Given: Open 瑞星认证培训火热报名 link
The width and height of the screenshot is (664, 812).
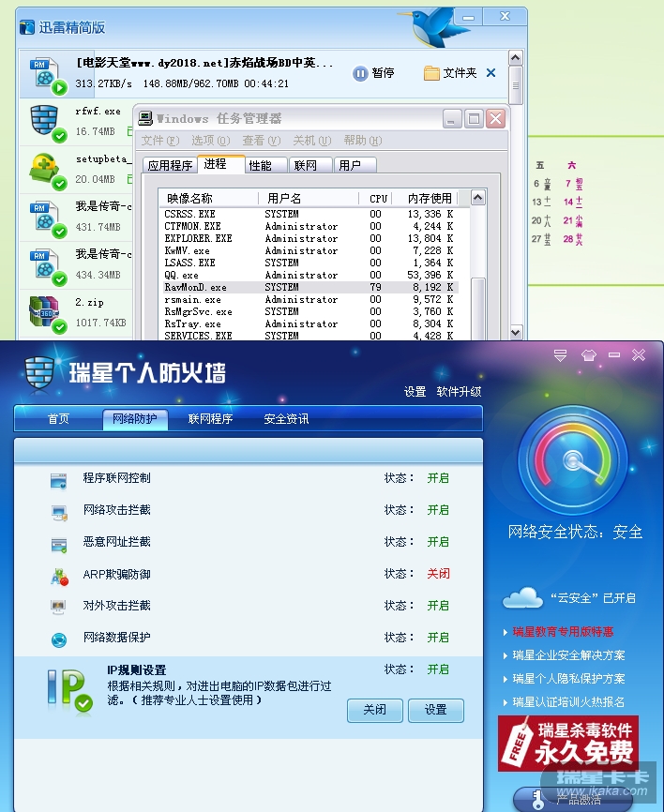Looking at the screenshot, I should point(568,701).
